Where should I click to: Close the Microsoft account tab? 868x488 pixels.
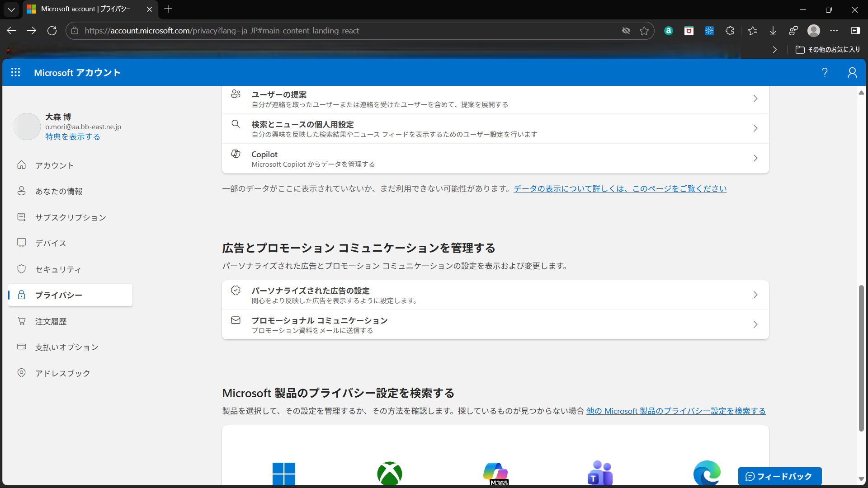pos(149,9)
